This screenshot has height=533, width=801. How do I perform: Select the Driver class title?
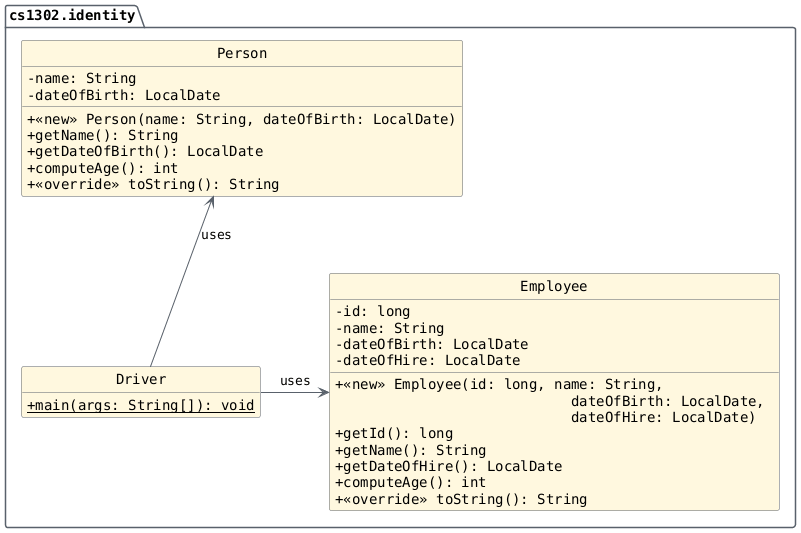pos(141,379)
